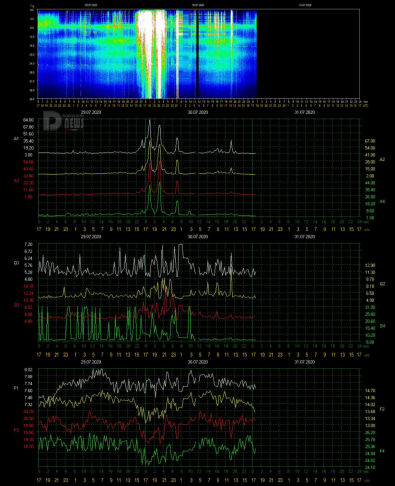Click the red A3 amplitude axis label
The height and width of the screenshot is (486, 395).
pyautogui.click(x=16, y=180)
